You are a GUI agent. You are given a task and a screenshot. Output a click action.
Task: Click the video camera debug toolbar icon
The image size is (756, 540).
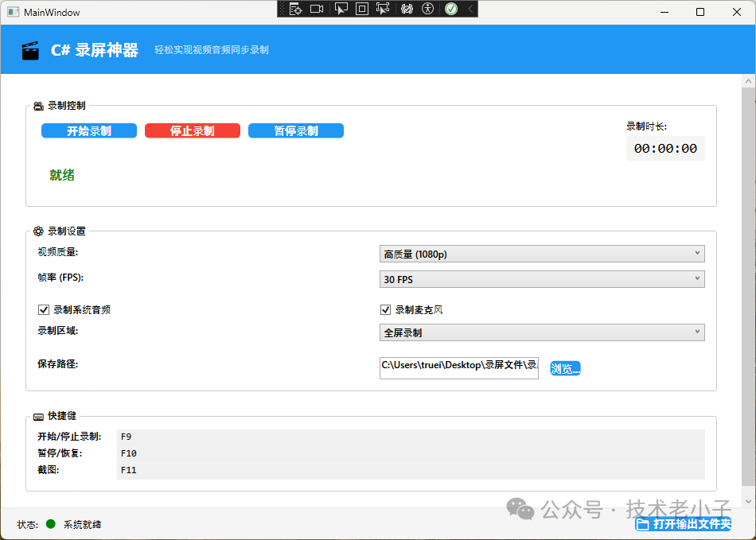pyautogui.click(x=317, y=10)
